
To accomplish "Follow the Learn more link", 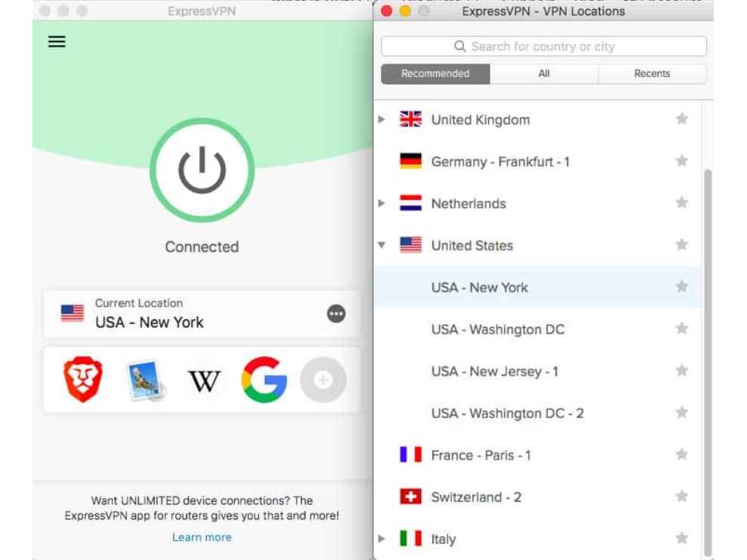I will point(202,537).
